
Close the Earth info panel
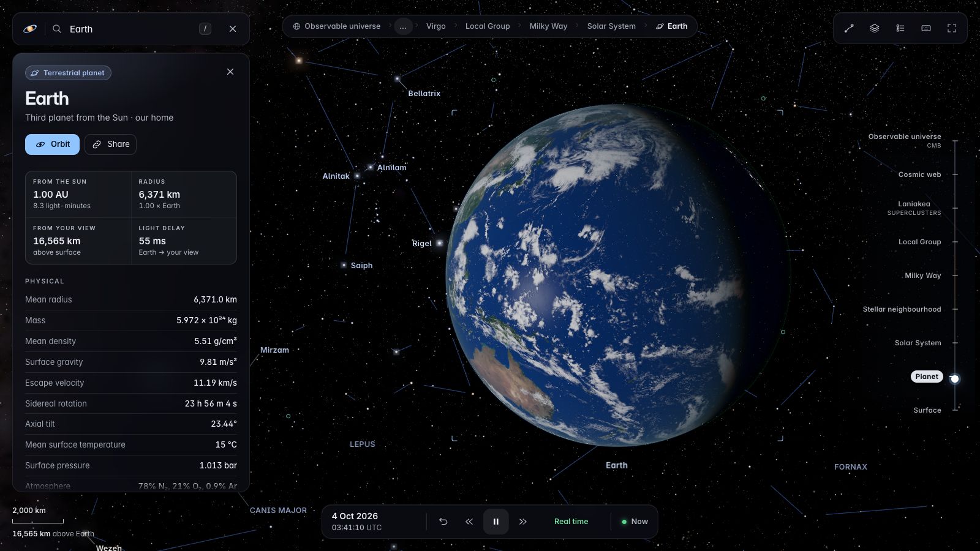pos(230,72)
